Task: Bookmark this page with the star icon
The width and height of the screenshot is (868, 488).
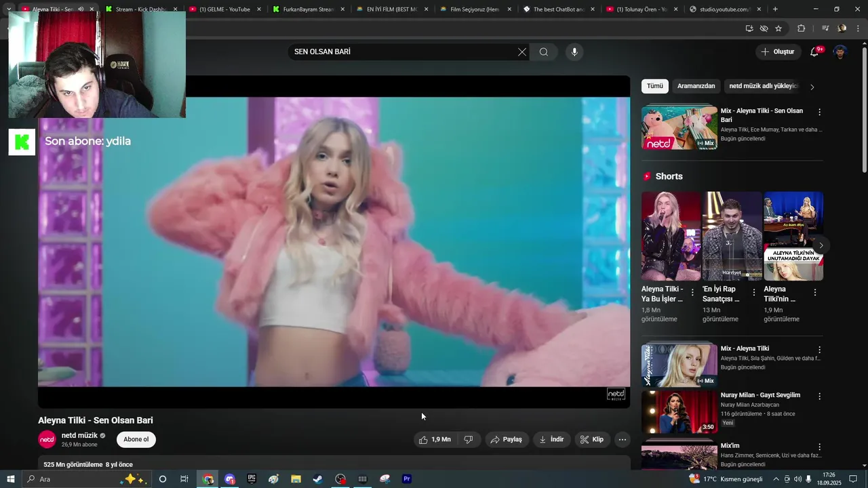Action: click(778, 28)
